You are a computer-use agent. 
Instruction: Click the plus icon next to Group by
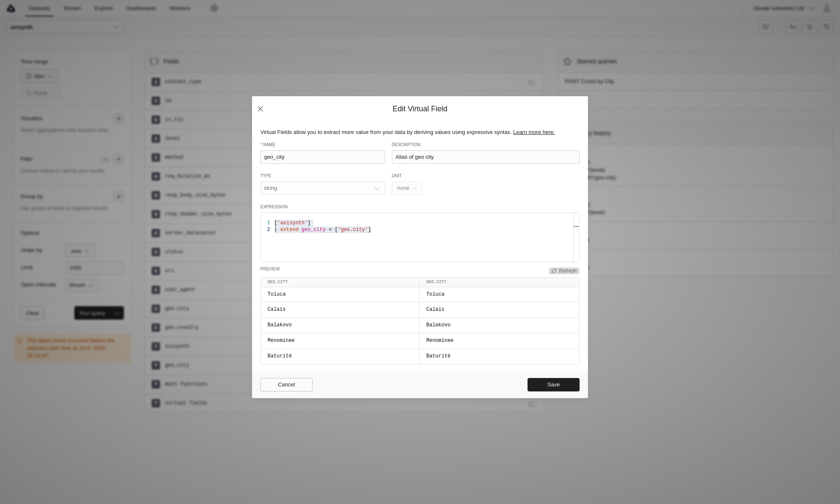(x=119, y=197)
